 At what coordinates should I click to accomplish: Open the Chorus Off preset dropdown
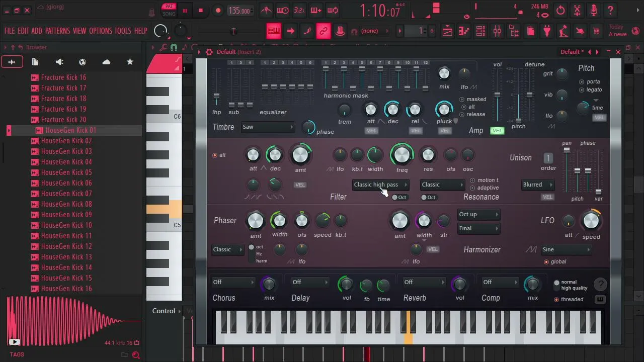pyautogui.click(x=233, y=283)
